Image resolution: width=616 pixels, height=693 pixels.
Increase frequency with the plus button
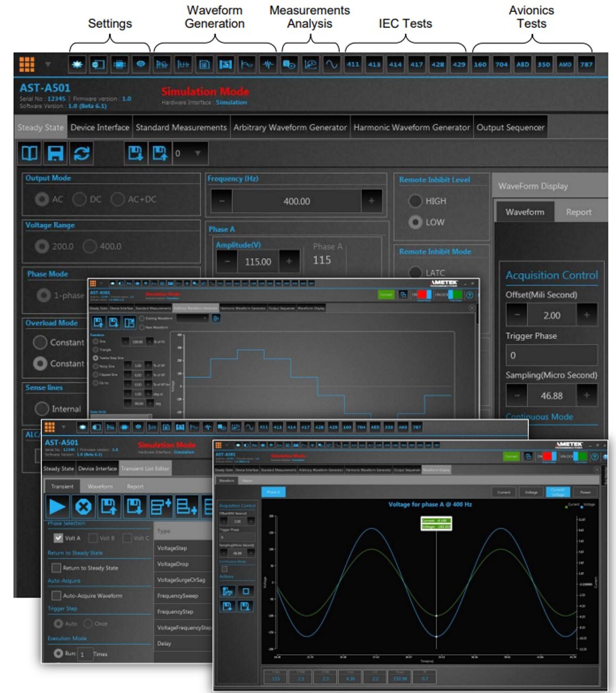click(371, 201)
